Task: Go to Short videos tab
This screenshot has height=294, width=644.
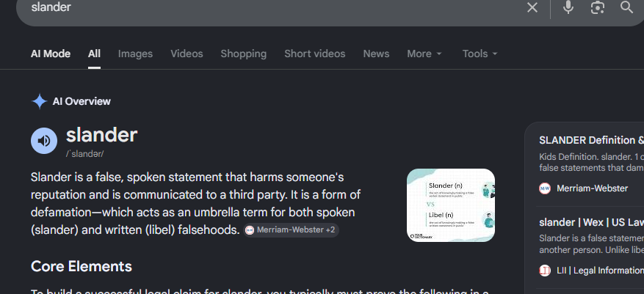Action: coord(314,54)
